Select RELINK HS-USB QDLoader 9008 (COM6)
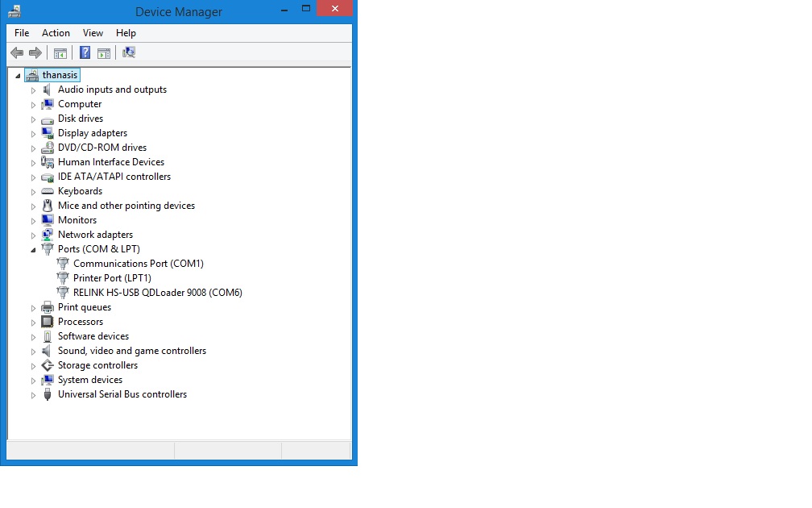This screenshot has height=508, width=812. tap(157, 293)
